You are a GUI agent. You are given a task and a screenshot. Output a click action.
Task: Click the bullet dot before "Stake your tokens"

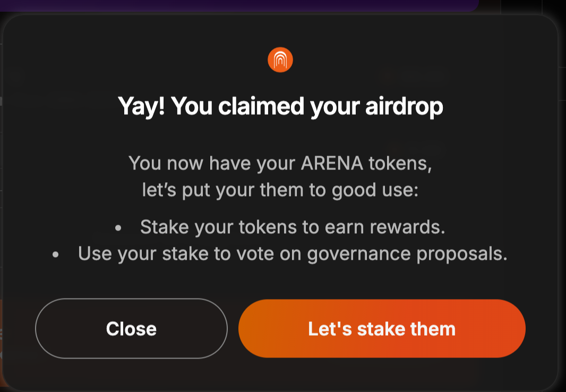[118, 228]
